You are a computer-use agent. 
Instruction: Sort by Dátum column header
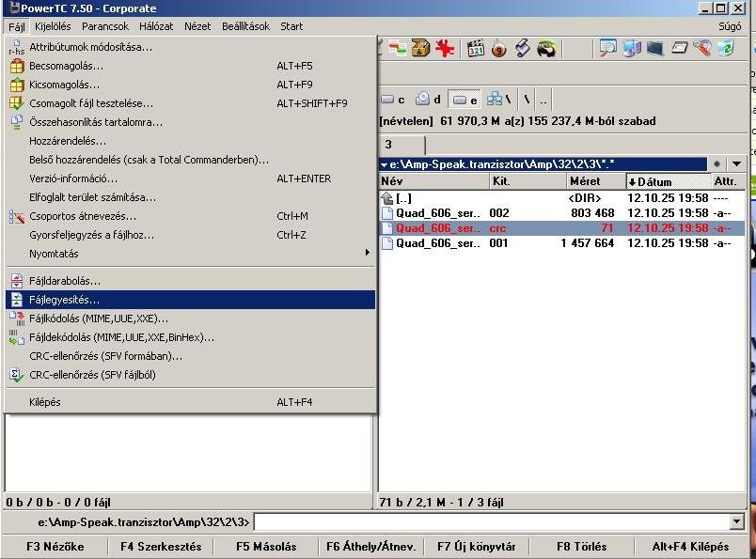coord(669,181)
